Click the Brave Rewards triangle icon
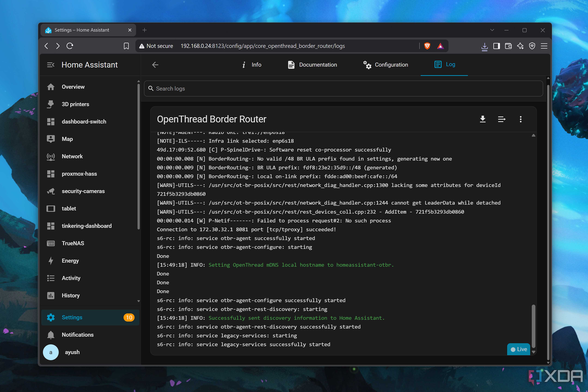 tap(440, 46)
